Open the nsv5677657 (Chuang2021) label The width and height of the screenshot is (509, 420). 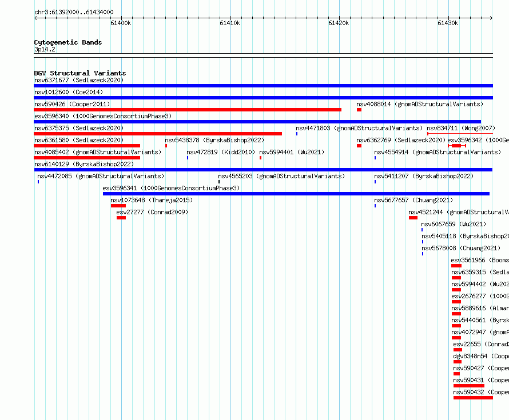413,200
